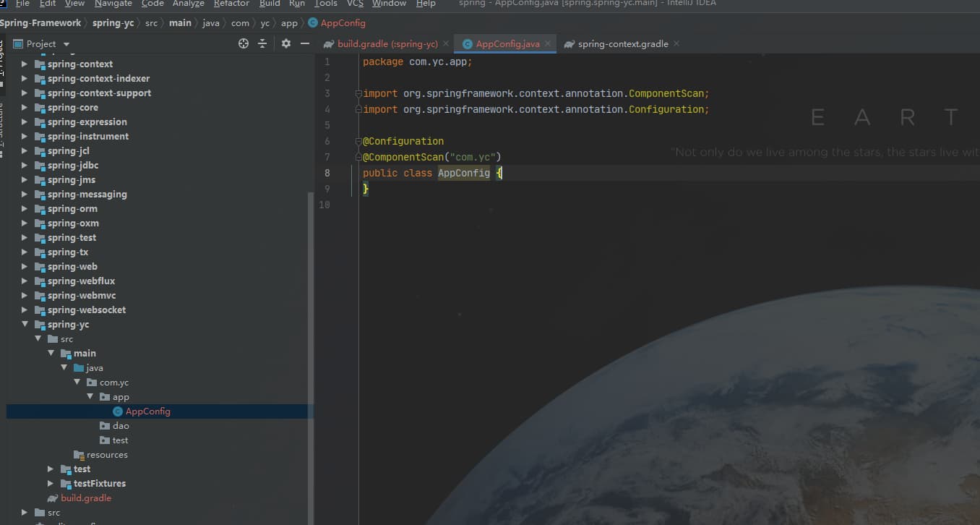980x525 pixels.
Task: Open the Project view type dropdown
Action: click(66, 44)
